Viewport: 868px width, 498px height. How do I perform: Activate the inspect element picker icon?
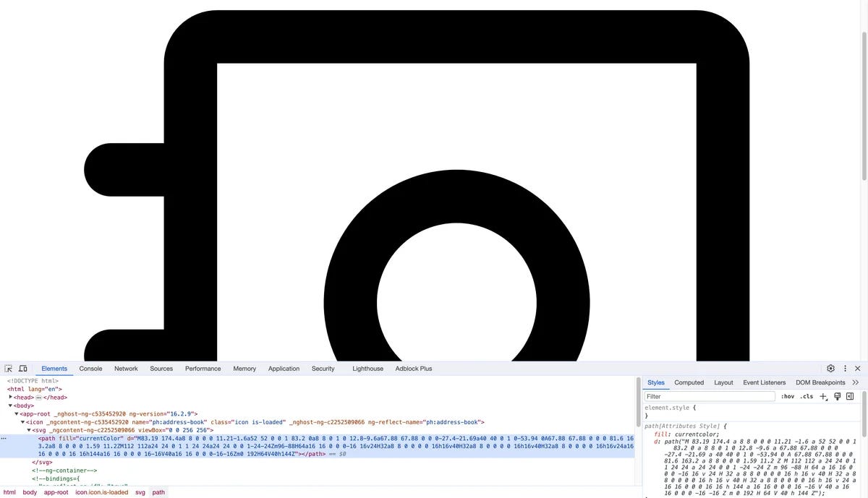[9, 369]
